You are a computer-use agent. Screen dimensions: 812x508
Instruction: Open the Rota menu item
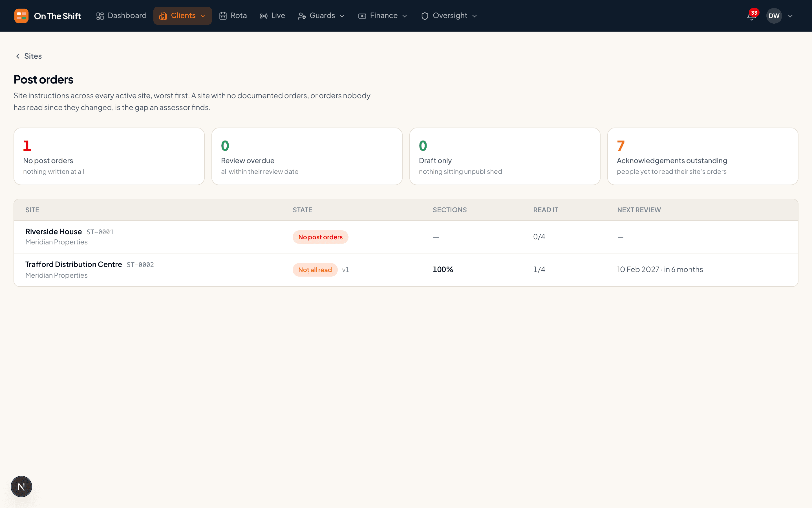tap(233, 16)
